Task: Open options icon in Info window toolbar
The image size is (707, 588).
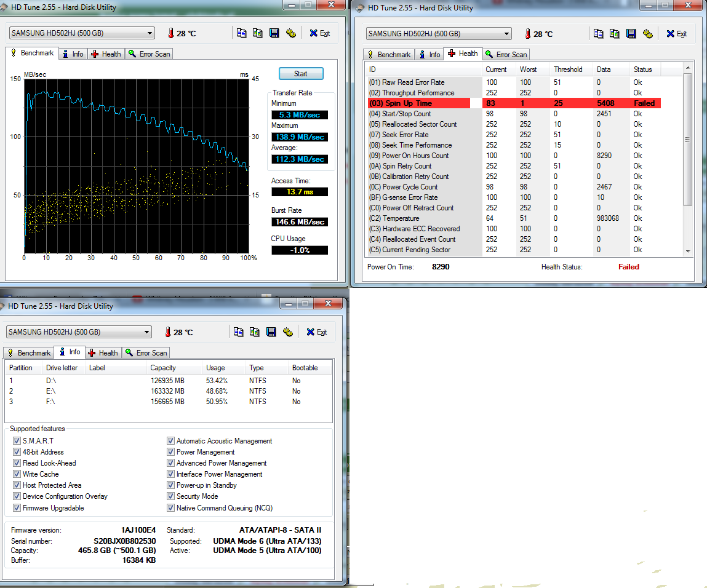Action: pyautogui.click(x=288, y=332)
